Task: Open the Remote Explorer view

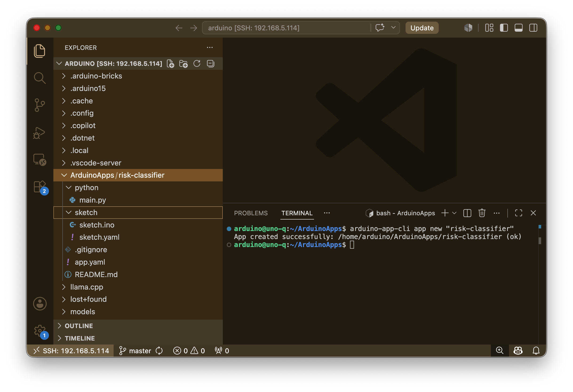Action: [x=40, y=160]
